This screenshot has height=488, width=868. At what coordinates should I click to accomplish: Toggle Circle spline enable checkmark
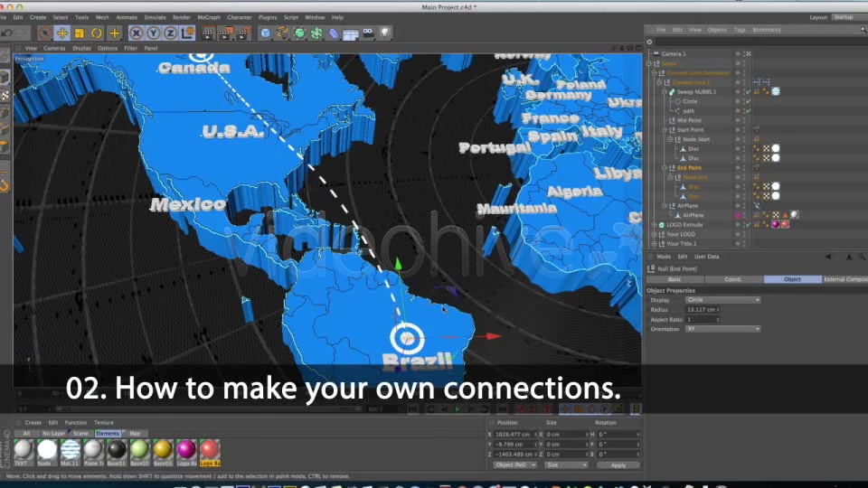[749, 101]
